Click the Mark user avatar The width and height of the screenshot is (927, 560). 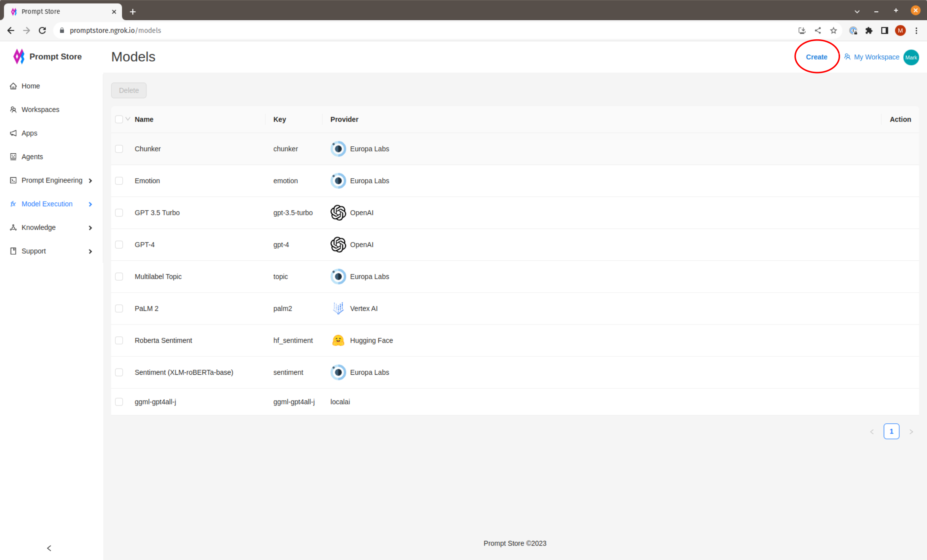911,57
